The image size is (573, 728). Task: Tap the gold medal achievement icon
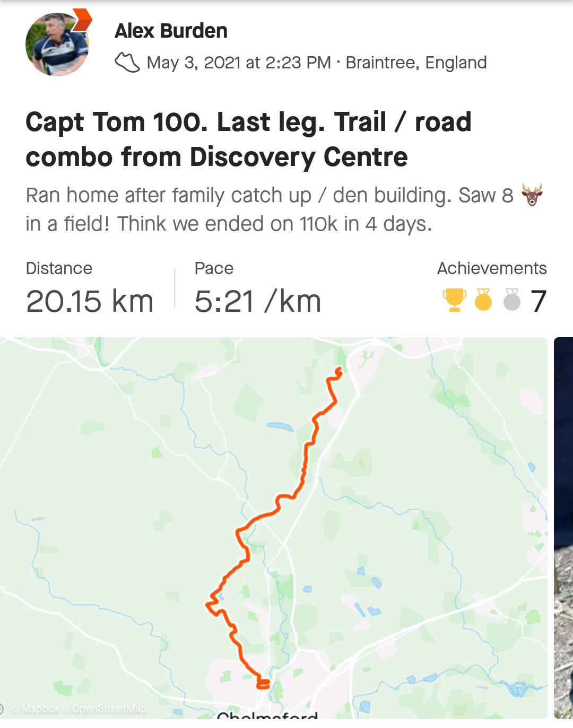click(x=483, y=300)
